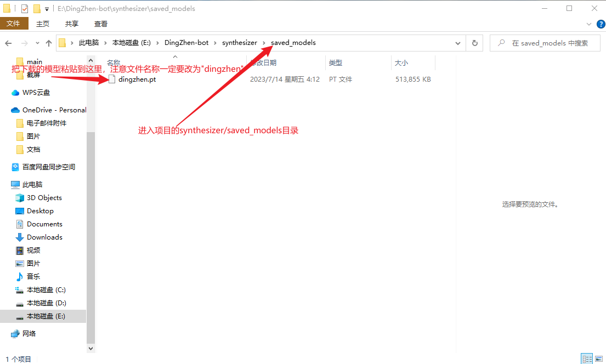Open the Customize Quick Access Toolbar dropdown

pos(47,8)
